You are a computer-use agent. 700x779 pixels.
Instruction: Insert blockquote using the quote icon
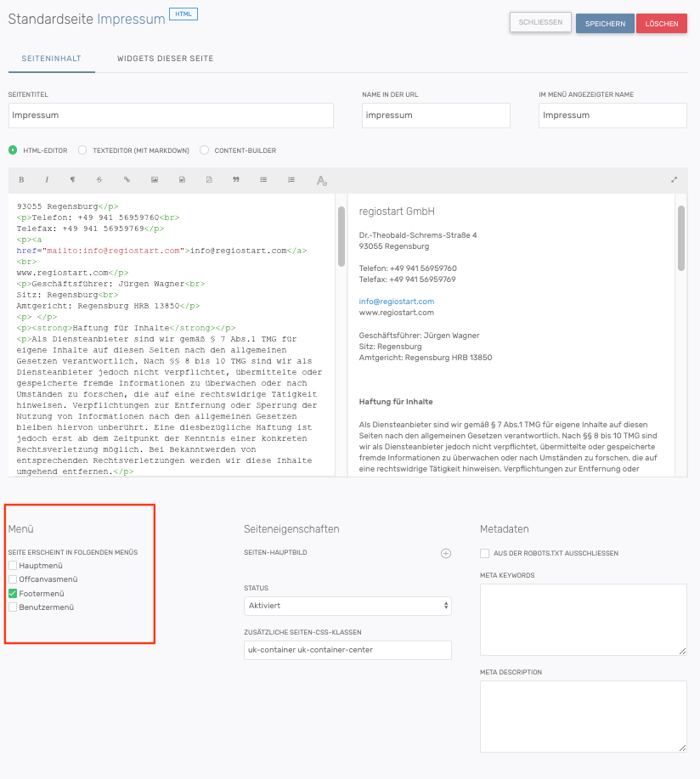[236, 180]
